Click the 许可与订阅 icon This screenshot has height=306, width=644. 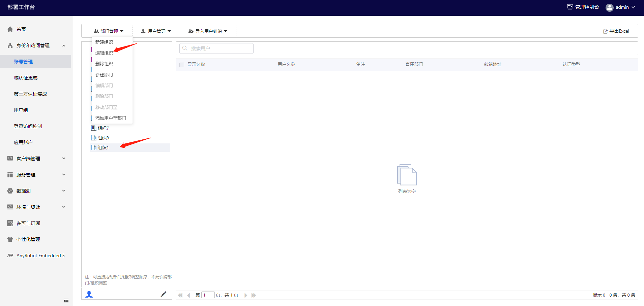pos(10,223)
